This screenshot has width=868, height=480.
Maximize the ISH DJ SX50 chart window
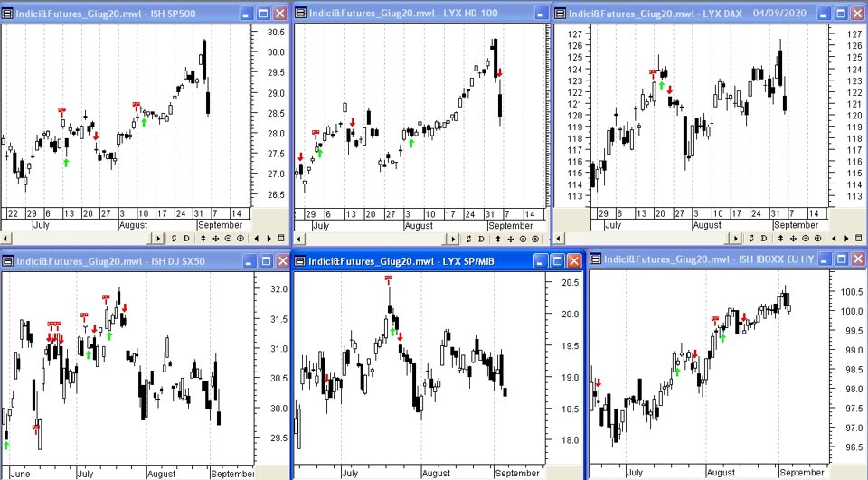262,261
